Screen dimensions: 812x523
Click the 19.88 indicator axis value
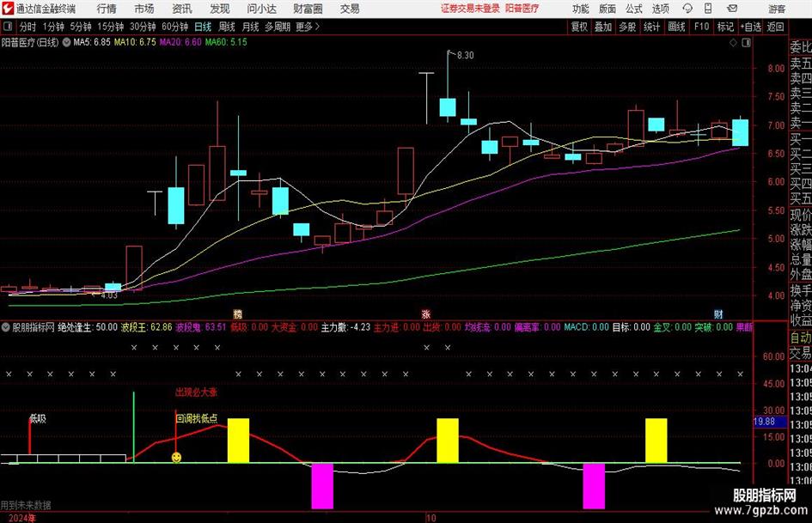coord(764,422)
